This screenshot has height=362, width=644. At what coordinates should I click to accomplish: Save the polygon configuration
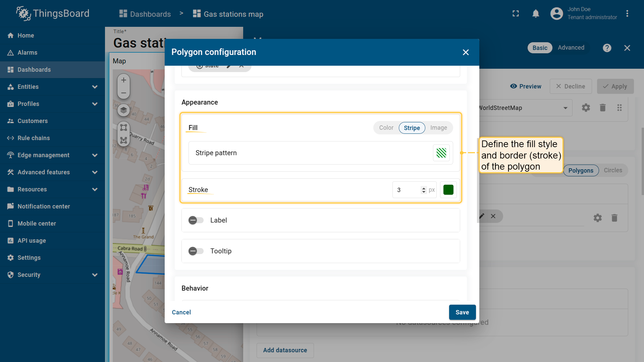point(462,312)
